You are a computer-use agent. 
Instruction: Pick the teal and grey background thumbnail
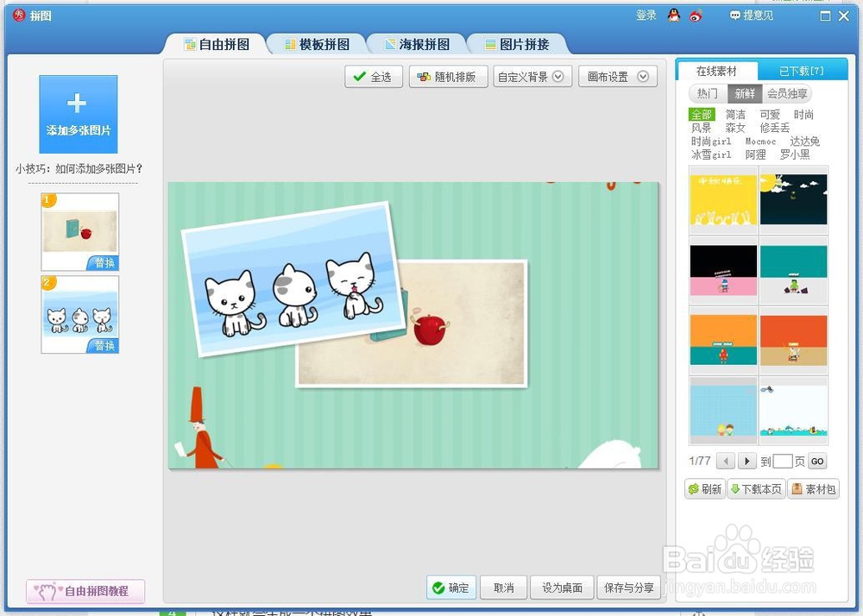coord(793,271)
